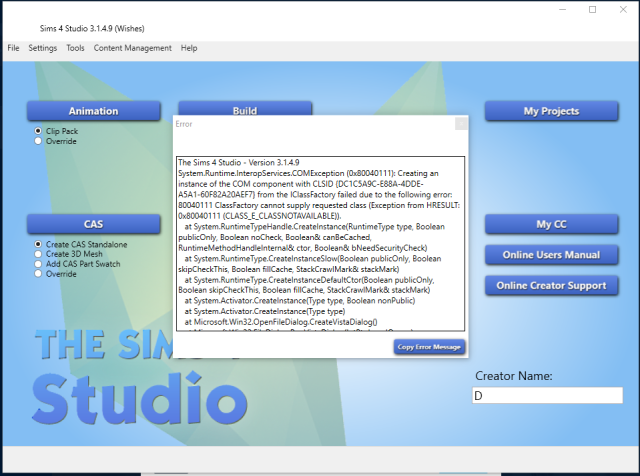Minimize the Sims 4 Studio window

click(562, 9)
